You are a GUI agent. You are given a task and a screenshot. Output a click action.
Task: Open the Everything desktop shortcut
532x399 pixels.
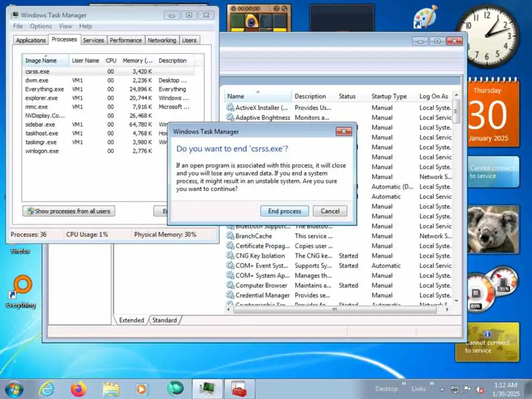[21, 291]
